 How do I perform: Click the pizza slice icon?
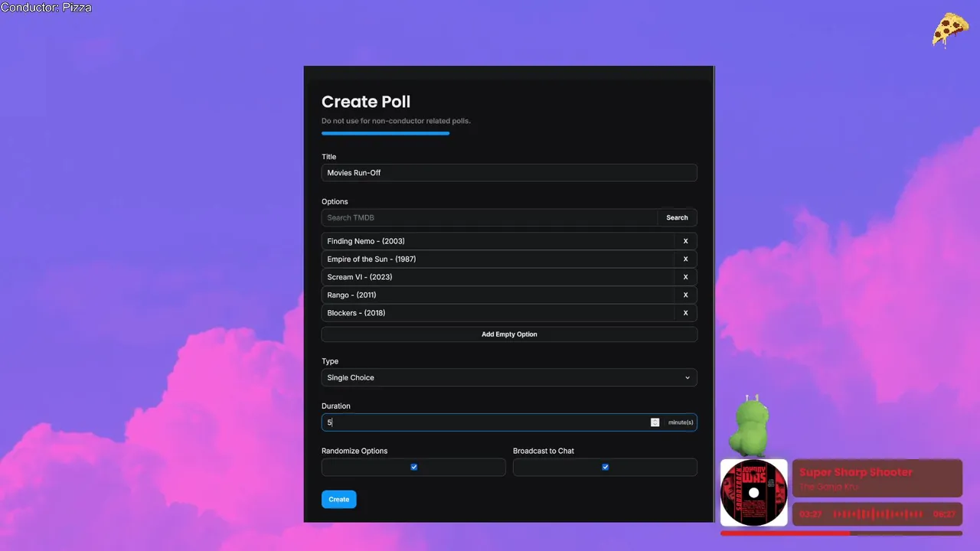coord(950,29)
